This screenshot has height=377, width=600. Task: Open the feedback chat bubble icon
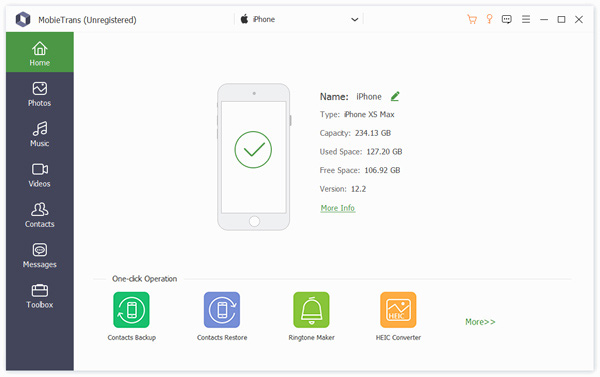(x=507, y=19)
